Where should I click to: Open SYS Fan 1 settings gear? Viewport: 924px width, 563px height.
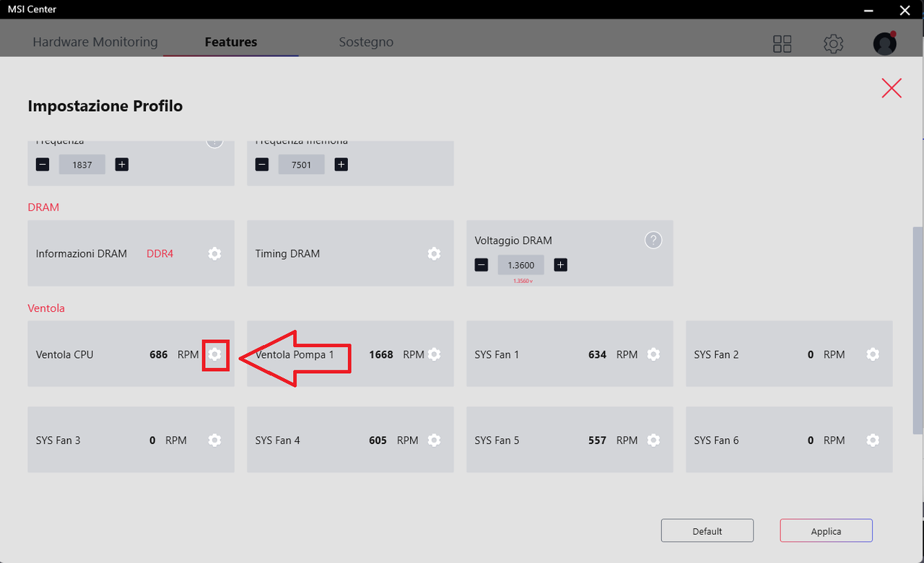(653, 354)
